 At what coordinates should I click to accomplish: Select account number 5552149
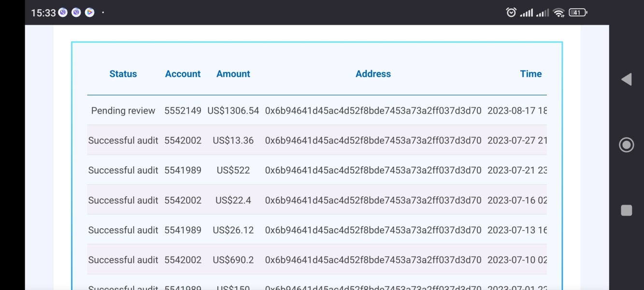click(183, 111)
